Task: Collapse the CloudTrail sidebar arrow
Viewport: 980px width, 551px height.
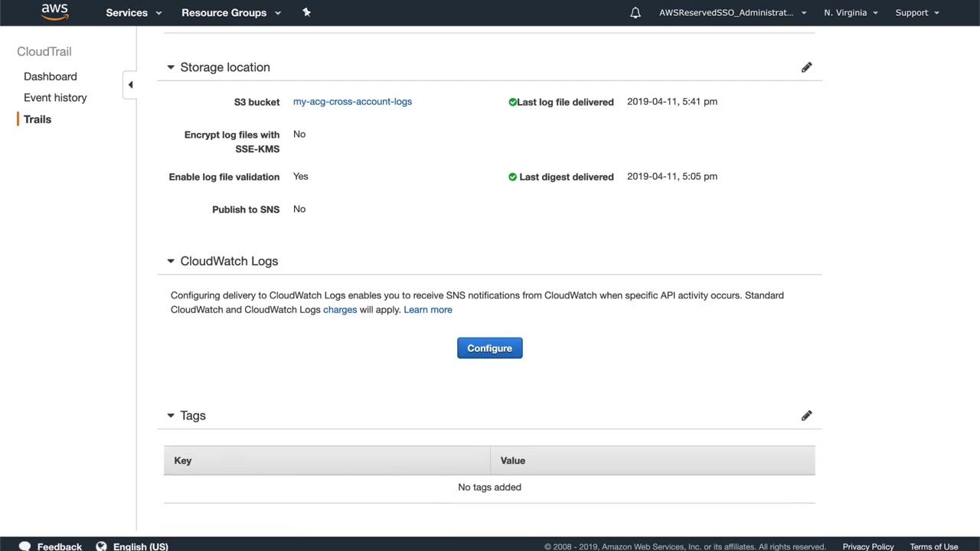Action: click(x=130, y=85)
